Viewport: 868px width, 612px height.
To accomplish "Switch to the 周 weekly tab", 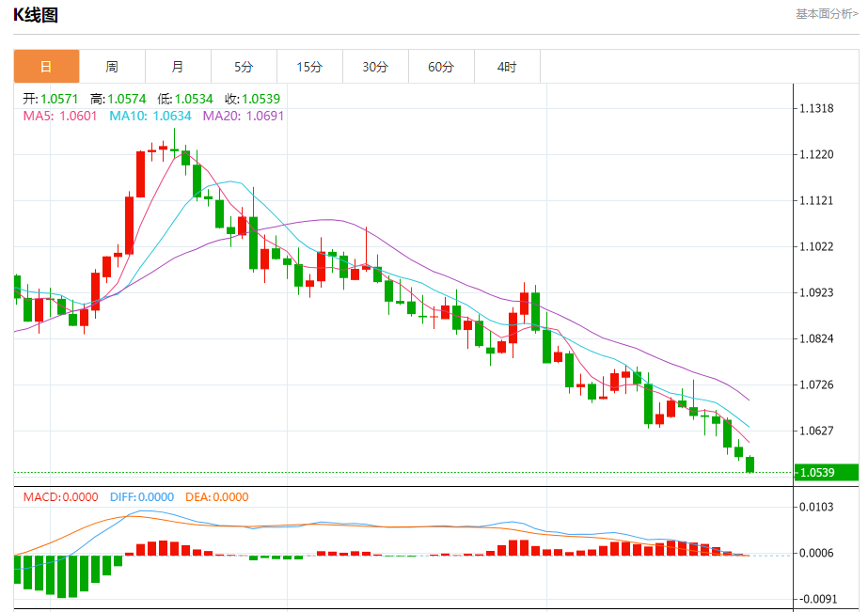I will click(x=112, y=67).
